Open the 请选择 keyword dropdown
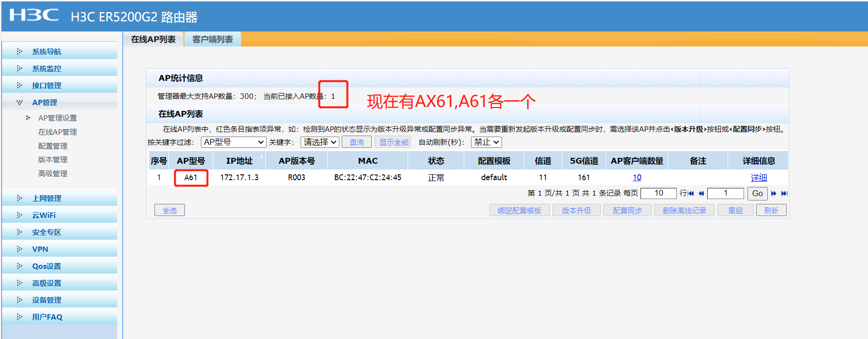Image resolution: width=868 pixels, height=339 pixels. click(320, 142)
